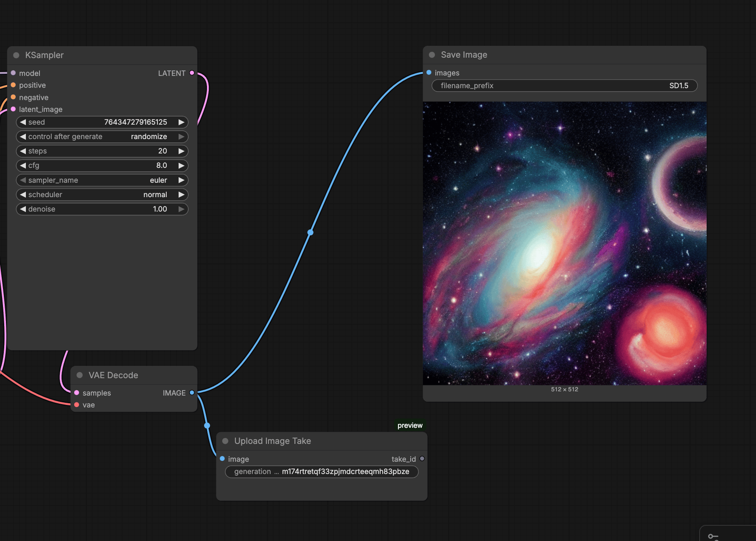Decrease cfg with the left arrow
The image size is (756, 541).
23,165
